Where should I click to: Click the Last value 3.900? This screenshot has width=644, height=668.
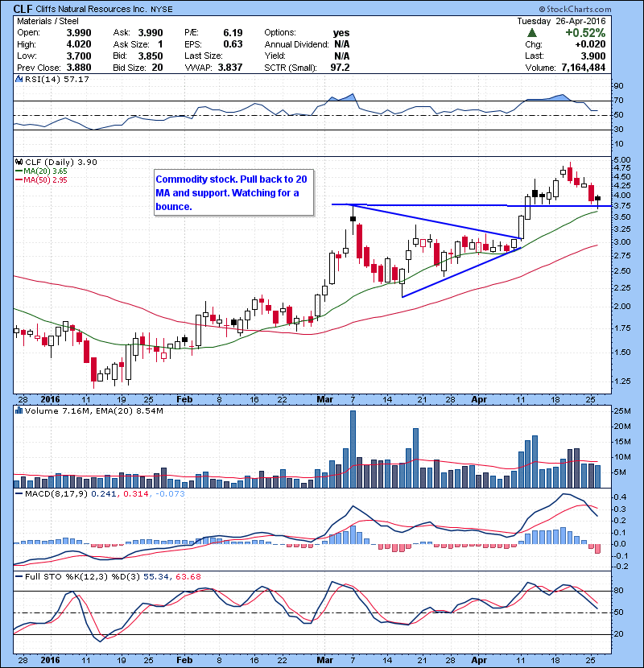pos(593,56)
